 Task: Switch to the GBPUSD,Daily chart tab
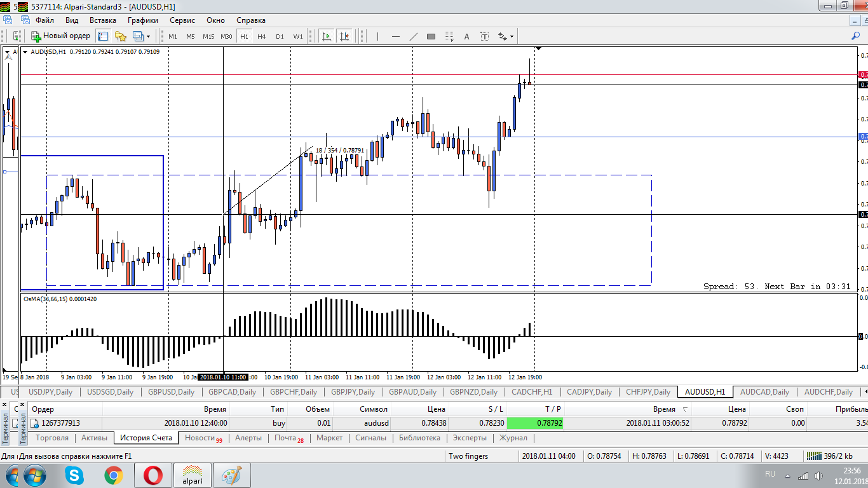tap(172, 392)
